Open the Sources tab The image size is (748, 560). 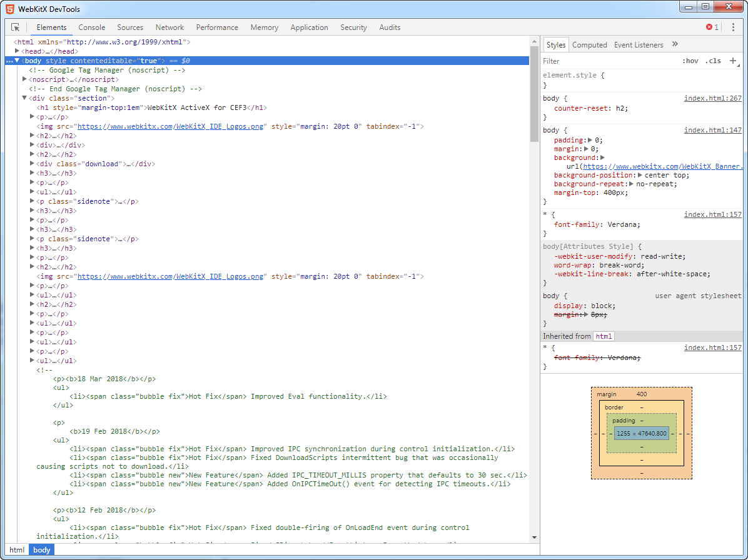(129, 27)
